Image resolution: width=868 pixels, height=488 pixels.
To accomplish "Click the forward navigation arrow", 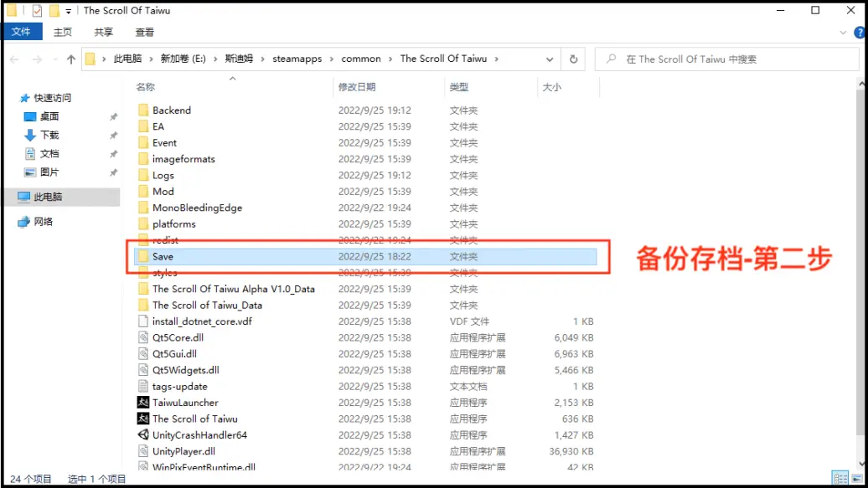I will pos(37,59).
